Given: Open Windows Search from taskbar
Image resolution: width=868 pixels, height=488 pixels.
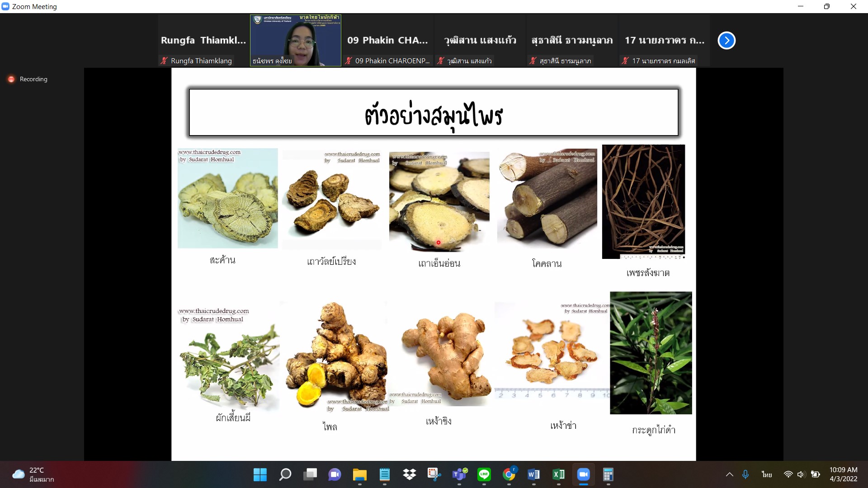Looking at the screenshot, I should [x=285, y=474].
